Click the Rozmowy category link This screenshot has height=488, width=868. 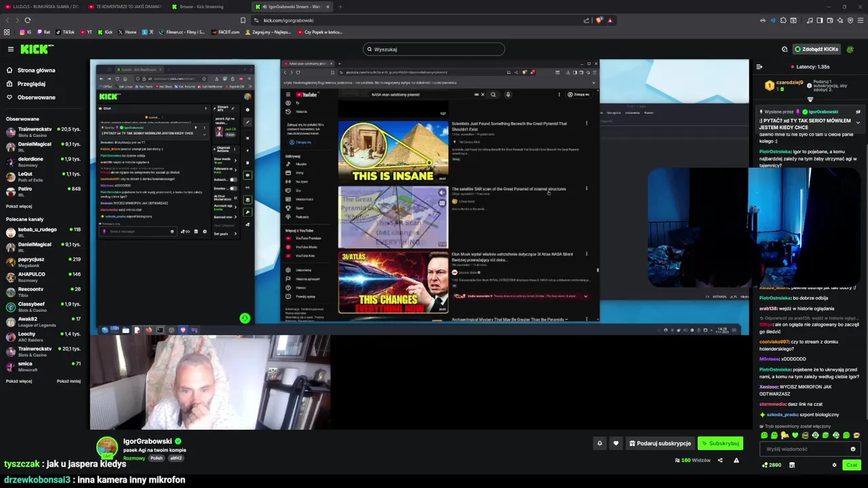pyautogui.click(x=134, y=458)
